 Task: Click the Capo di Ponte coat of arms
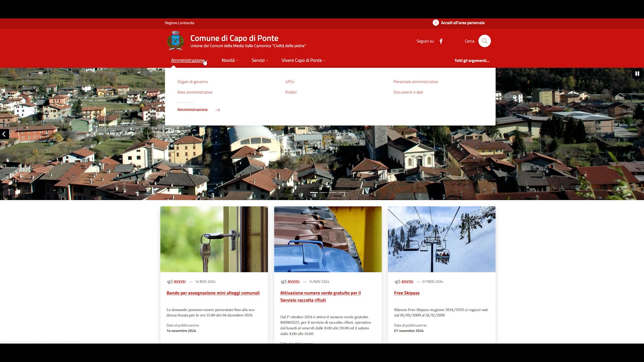point(175,41)
